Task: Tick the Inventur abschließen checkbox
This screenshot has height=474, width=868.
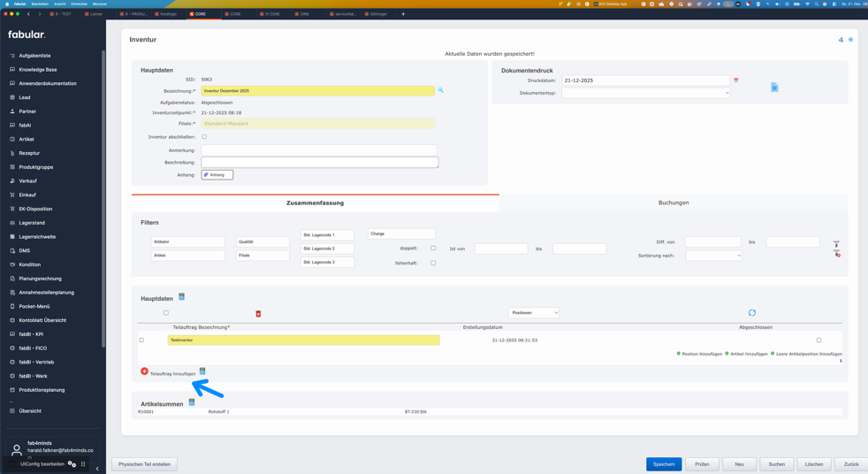Action: [204, 137]
